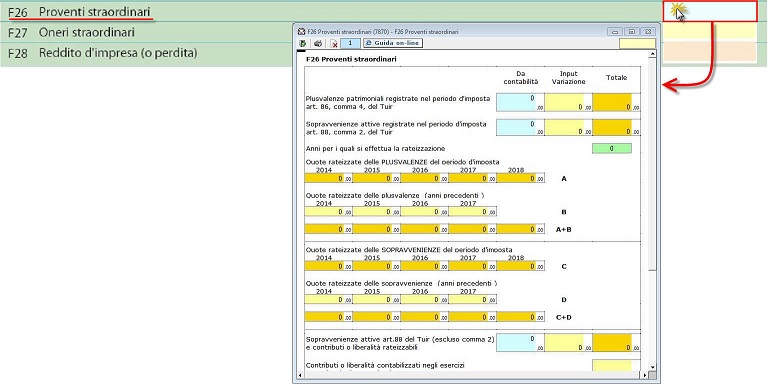
Task: Click the Quote rateizzate delle PLUSVALENZE label
Action: 402,162
